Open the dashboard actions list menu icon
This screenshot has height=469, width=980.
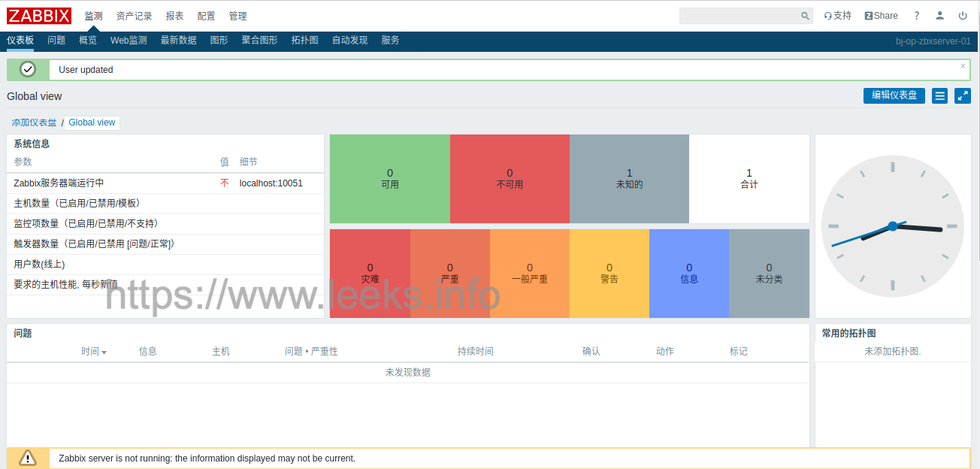(x=939, y=95)
